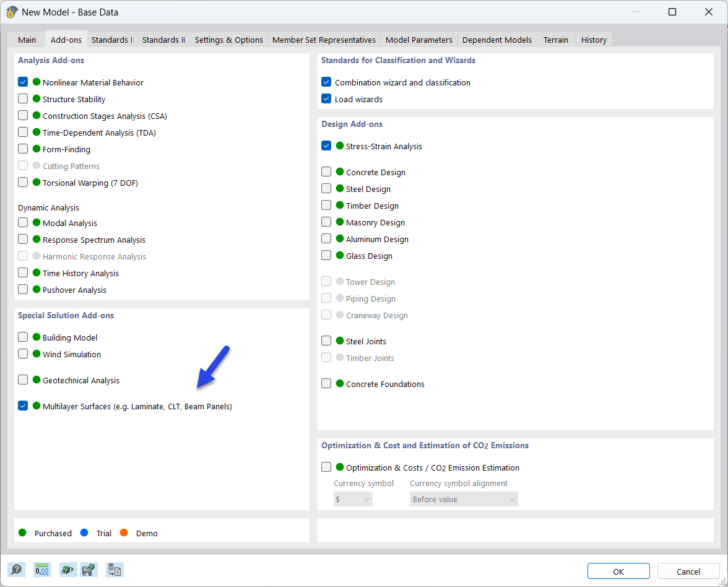Confirm the dialog with OK

tap(618, 571)
